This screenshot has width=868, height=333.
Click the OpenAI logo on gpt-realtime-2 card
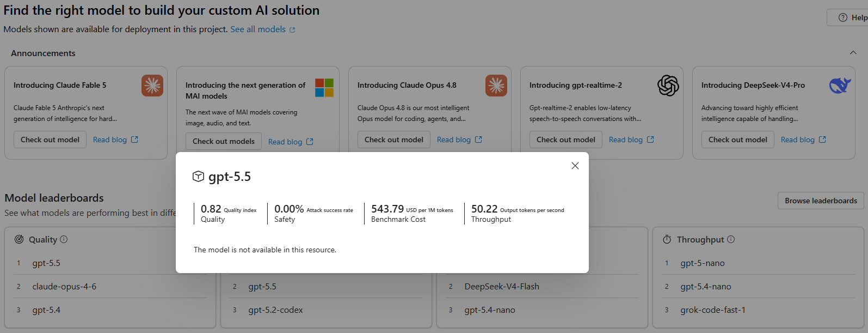[668, 86]
